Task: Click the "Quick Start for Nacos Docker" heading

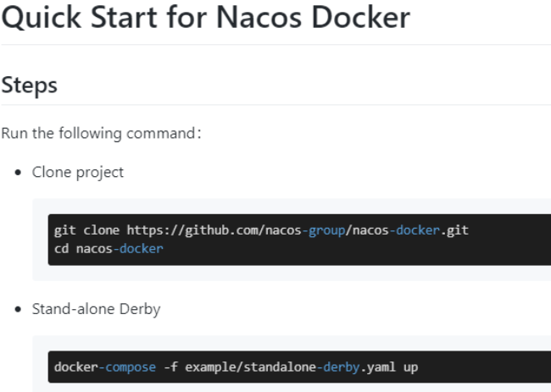Action: 205,17
